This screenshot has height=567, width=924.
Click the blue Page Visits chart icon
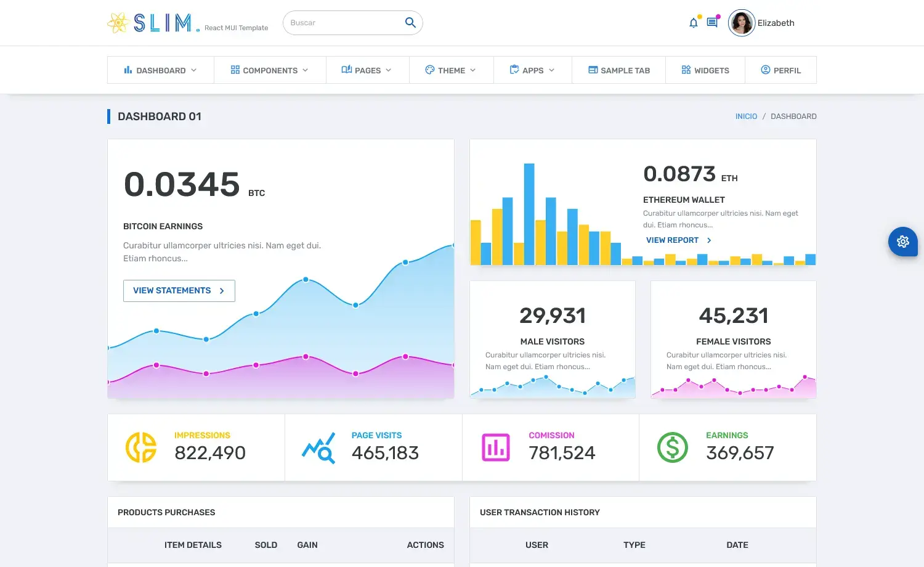[318, 447]
